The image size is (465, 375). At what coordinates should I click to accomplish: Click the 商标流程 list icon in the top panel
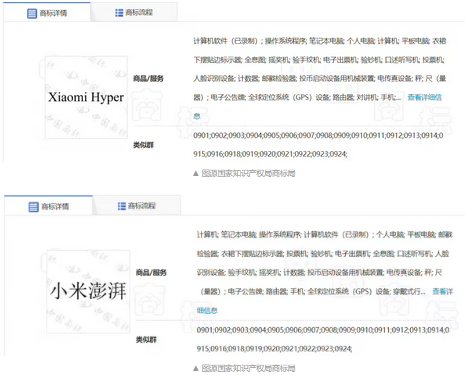pyautogui.click(x=119, y=13)
